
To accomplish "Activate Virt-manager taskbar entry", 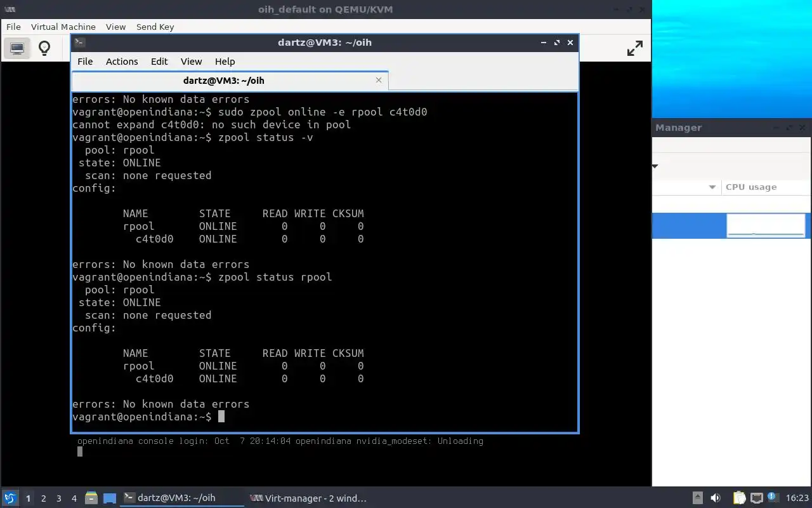I will (309, 498).
